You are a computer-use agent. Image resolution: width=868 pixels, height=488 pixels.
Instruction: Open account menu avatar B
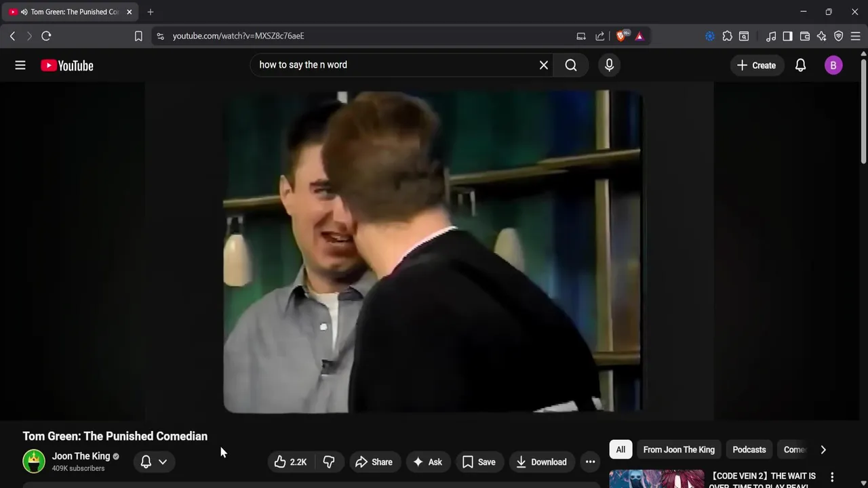833,65
